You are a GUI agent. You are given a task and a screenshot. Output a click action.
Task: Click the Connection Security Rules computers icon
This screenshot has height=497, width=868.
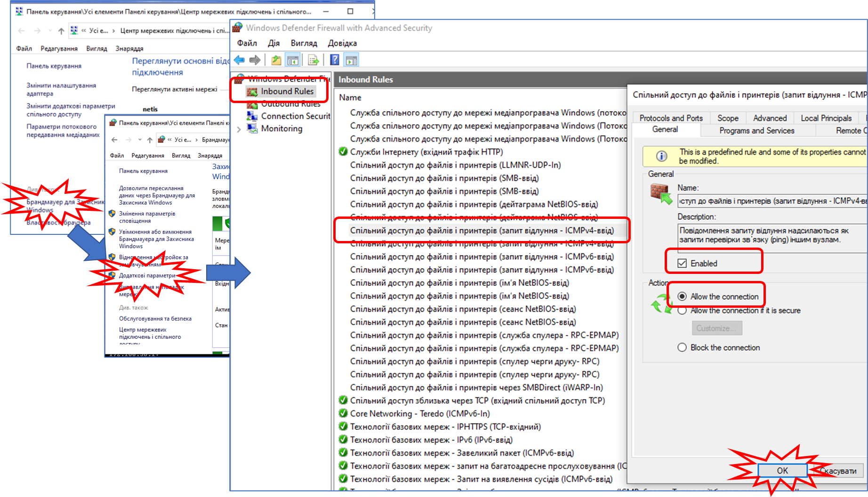point(252,116)
